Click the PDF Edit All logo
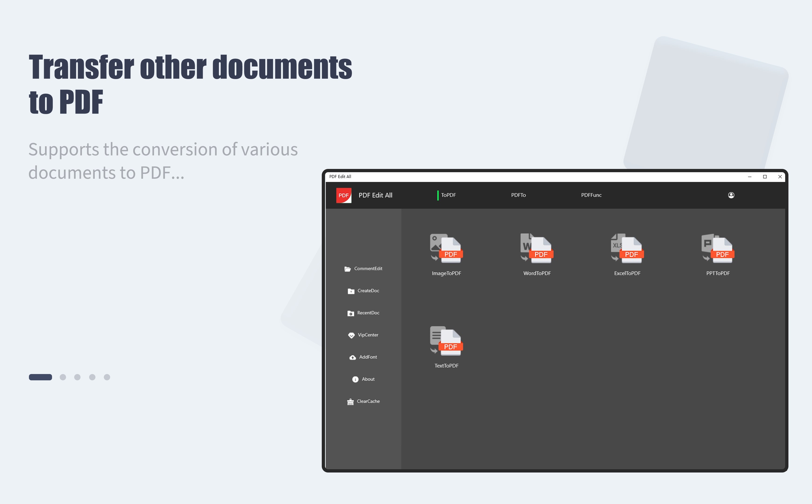 coord(344,195)
